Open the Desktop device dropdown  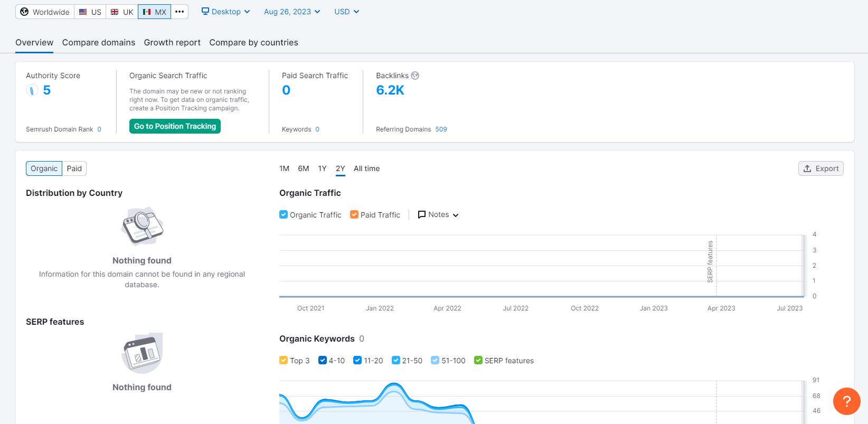coord(225,12)
